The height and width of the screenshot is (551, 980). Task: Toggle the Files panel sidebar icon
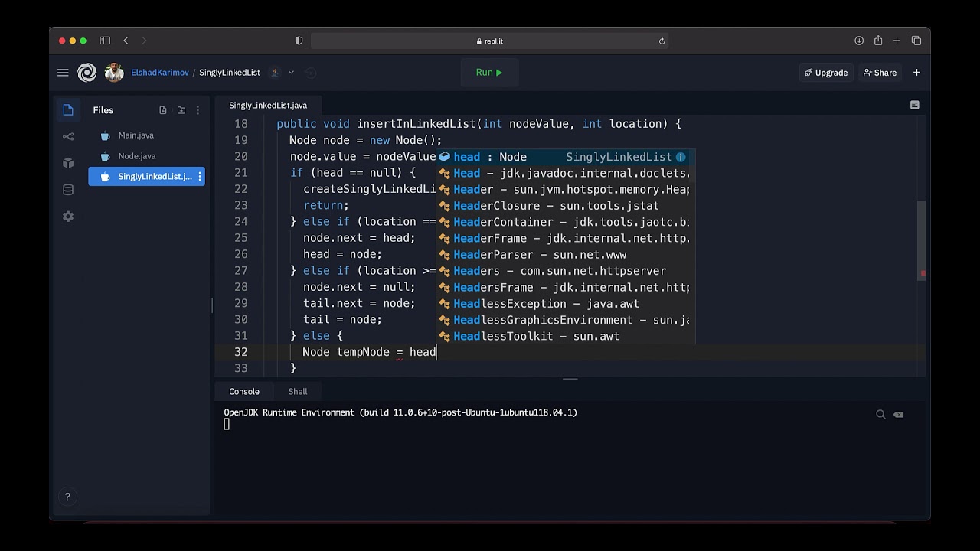68,109
